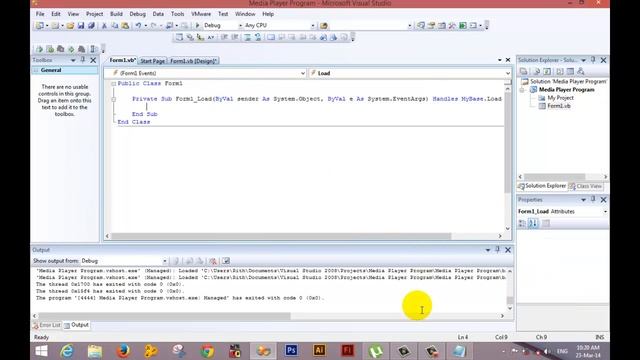The image size is (640, 360).
Task: Open the Window menu
Action: click(x=245, y=14)
